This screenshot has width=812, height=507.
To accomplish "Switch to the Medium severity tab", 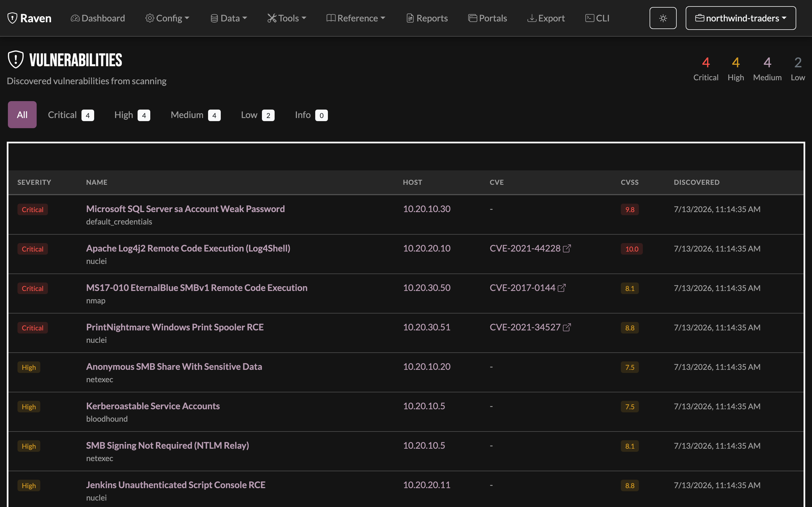I will tap(196, 115).
